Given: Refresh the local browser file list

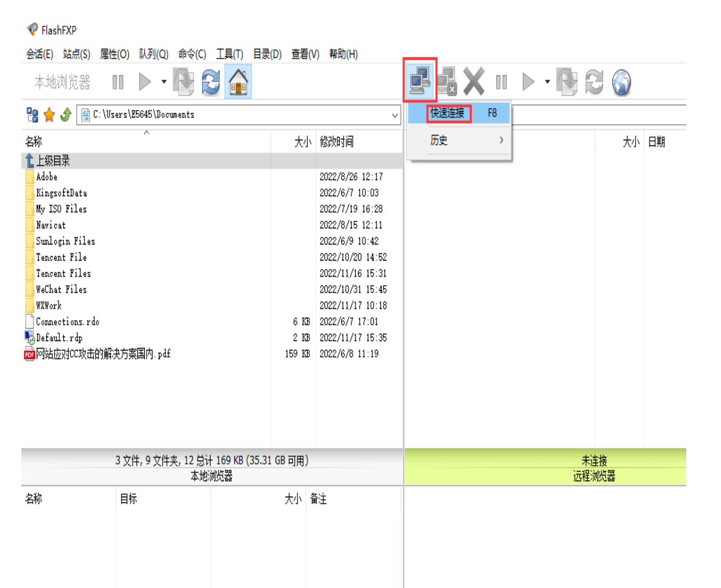Looking at the screenshot, I should click(x=211, y=82).
